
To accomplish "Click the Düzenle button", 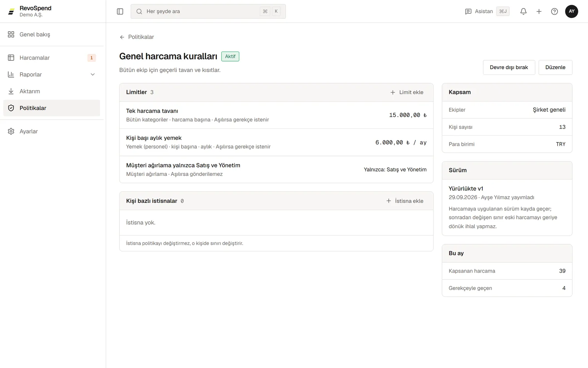I will (555, 67).
